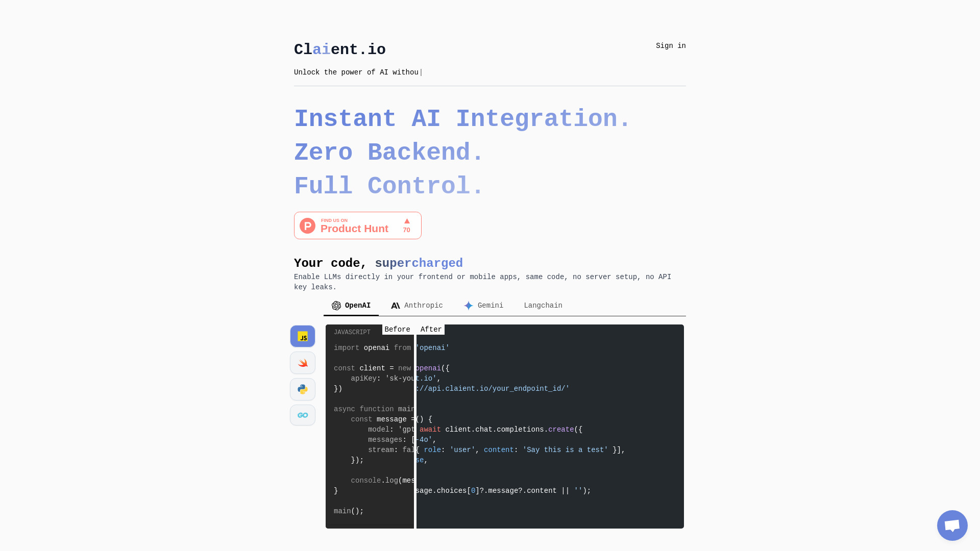The image size is (980, 551).
Task: Click the JAVASCRIPT label in code panel
Action: click(351, 332)
